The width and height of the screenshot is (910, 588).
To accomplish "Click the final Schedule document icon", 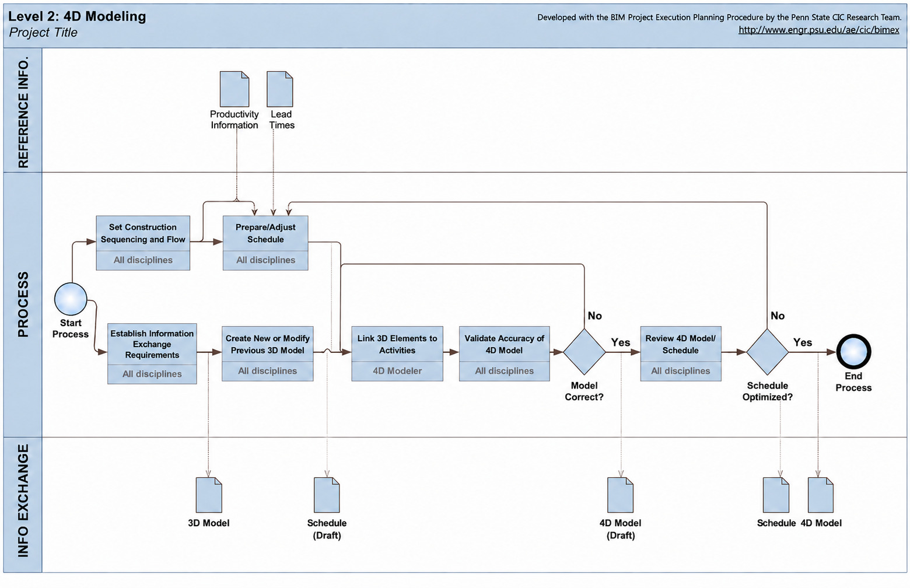I will pyautogui.click(x=776, y=495).
